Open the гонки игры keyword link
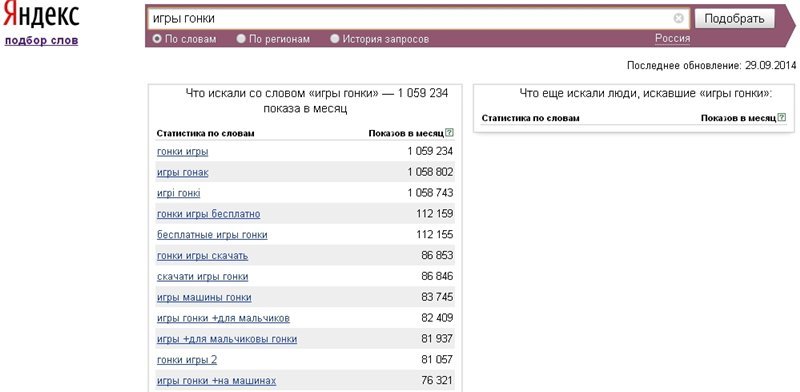 pyautogui.click(x=183, y=152)
